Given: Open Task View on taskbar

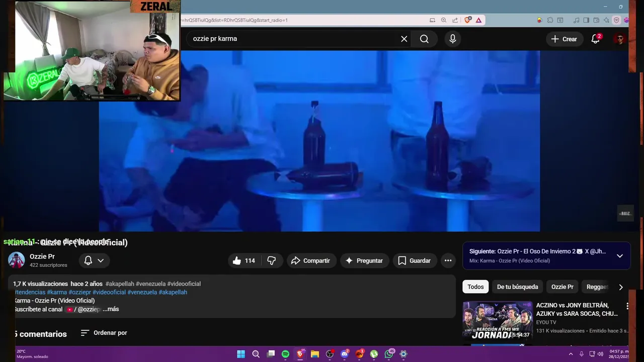Looking at the screenshot, I should [271, 354].
